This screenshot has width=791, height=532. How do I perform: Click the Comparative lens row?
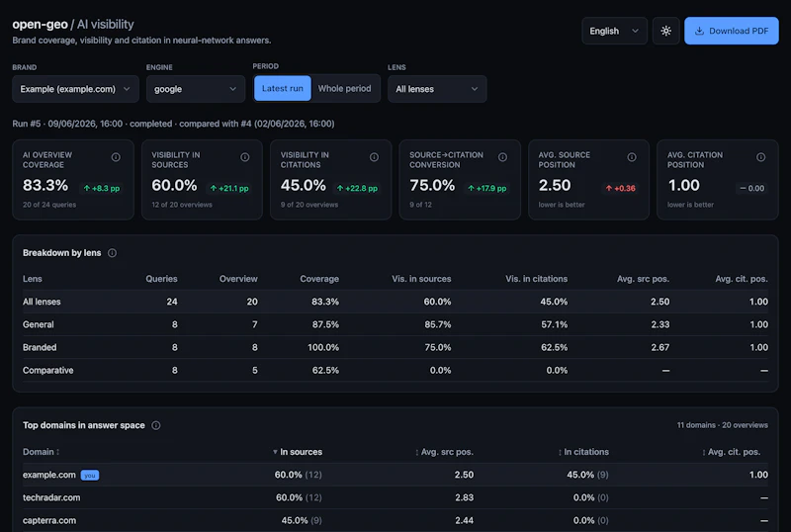click(x=395, y=370)
